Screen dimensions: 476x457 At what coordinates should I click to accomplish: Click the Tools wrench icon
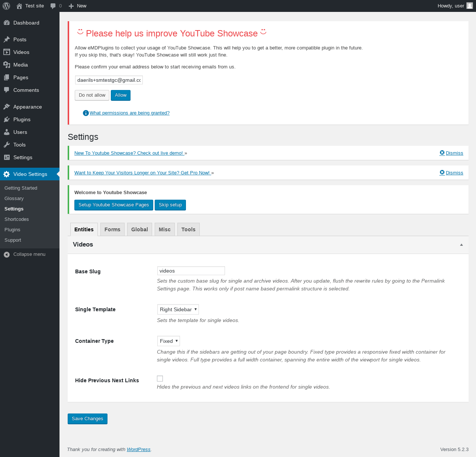(7, 145)
